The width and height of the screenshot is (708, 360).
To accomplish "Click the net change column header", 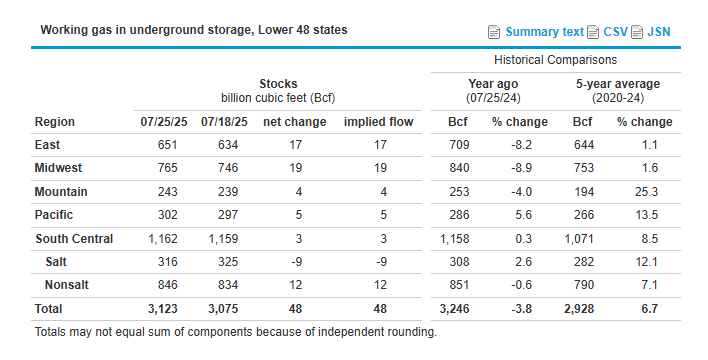I will coord(295,122).
